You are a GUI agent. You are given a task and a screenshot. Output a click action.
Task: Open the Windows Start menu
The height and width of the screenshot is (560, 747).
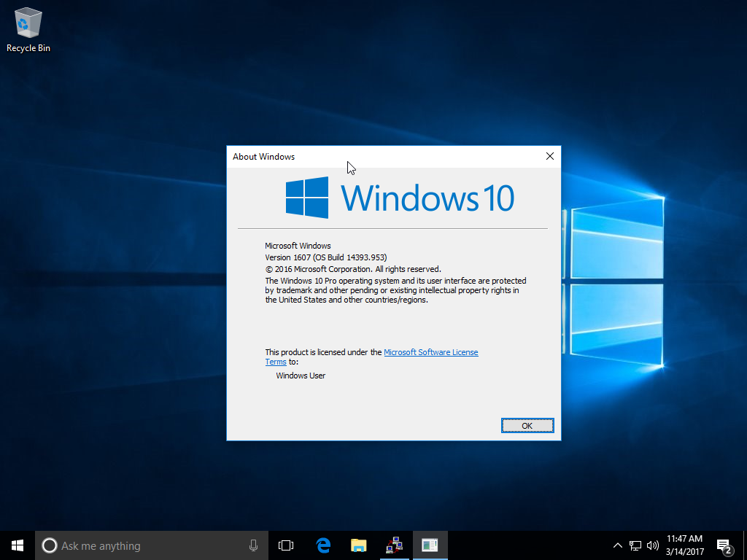click(18, 545)
